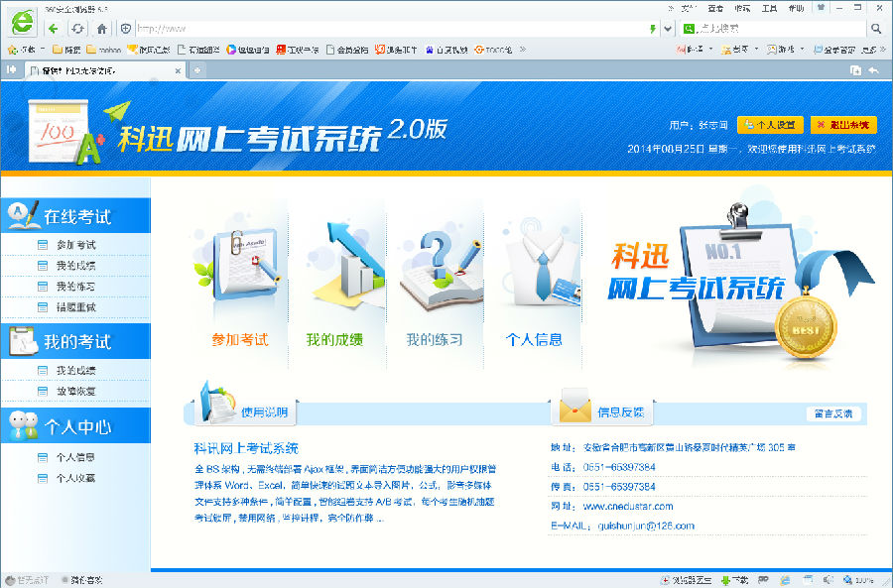Select 我的成绩 under 在线考试 in the sidebar
This screenshot has width=893, height=588.
click(75, 266)
